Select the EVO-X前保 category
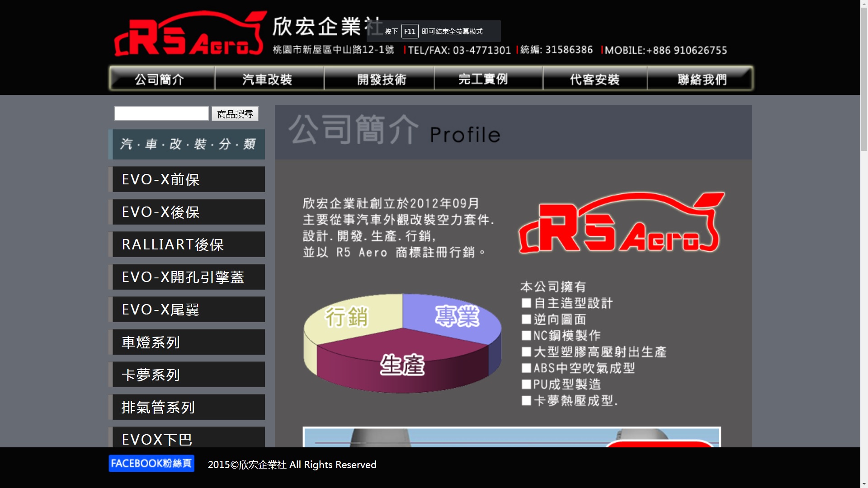Viewport: 868px width, 488px height. coord(187,179)
